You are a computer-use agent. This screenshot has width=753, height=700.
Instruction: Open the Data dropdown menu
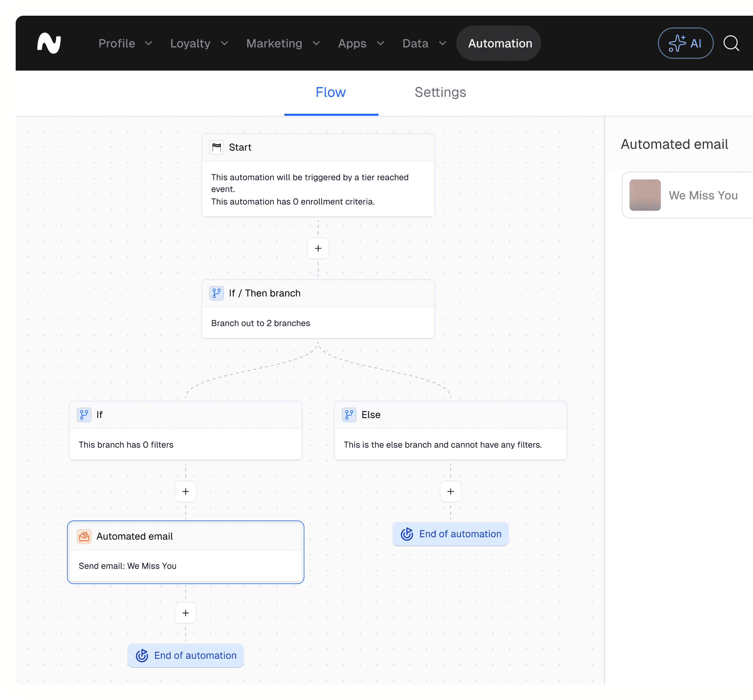424,43
